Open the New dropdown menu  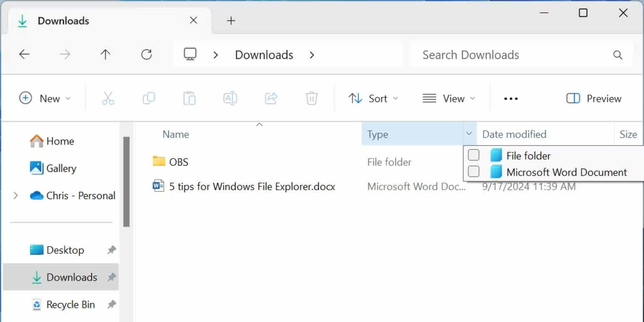pyautogui.click(x=45, y=98)
